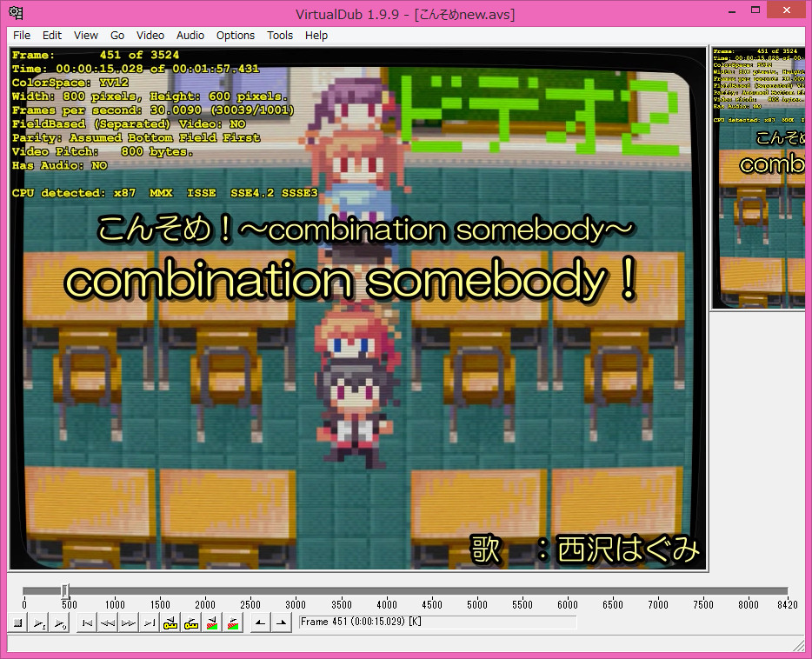Image resolution: width=812 pixels, height=659 pixels.
Task: Minimize the VirtualDub window
Action: [x=732, y=10]
